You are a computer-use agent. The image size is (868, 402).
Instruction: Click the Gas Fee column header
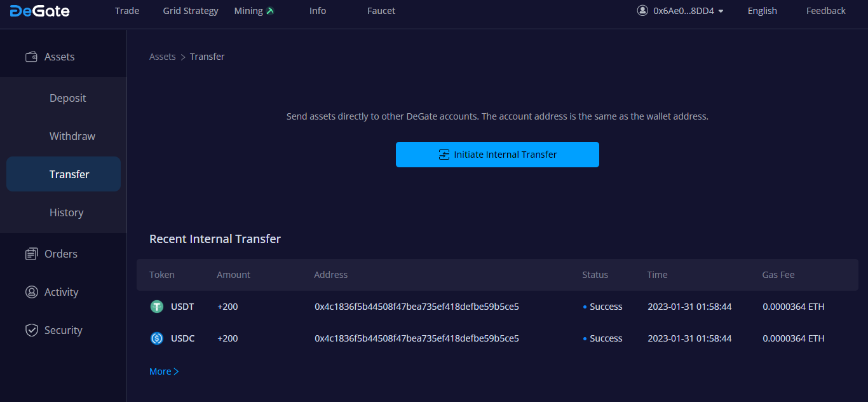click(x=778, y=275)
